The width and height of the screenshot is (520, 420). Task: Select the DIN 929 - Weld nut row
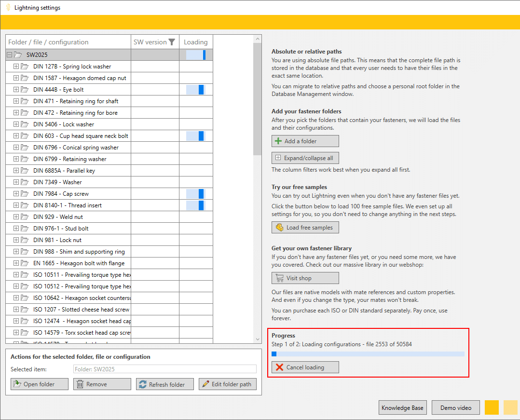coord(58,217)
